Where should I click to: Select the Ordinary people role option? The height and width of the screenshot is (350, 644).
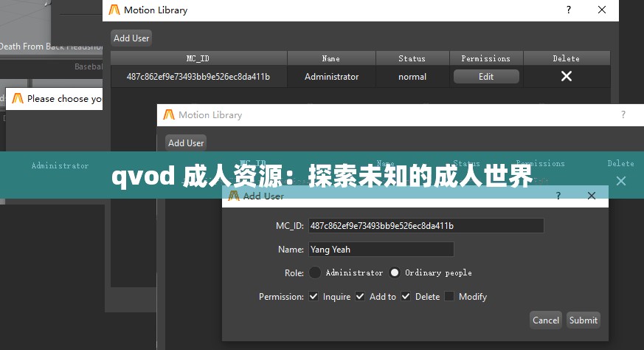[395, 272]
